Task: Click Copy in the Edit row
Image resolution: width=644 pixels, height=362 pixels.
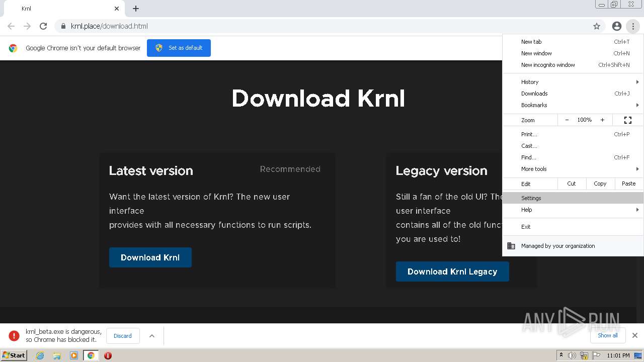Action: 600,184
